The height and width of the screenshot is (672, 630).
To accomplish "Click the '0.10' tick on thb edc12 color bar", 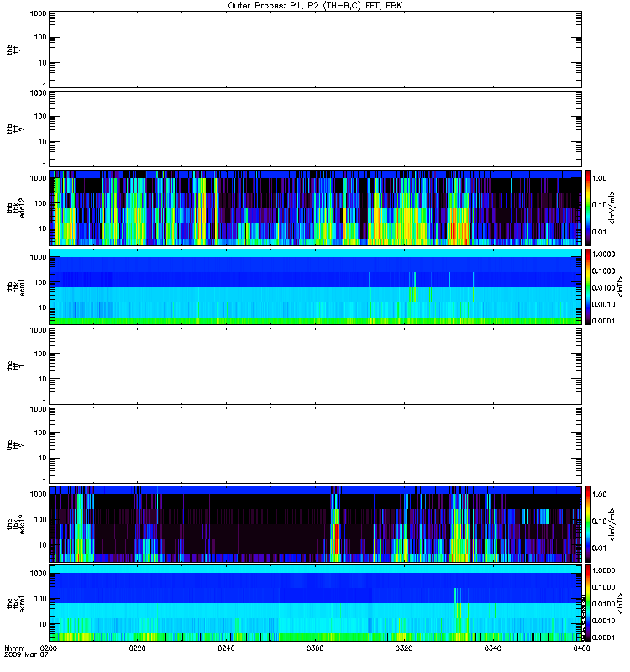I will click(599, 205).
